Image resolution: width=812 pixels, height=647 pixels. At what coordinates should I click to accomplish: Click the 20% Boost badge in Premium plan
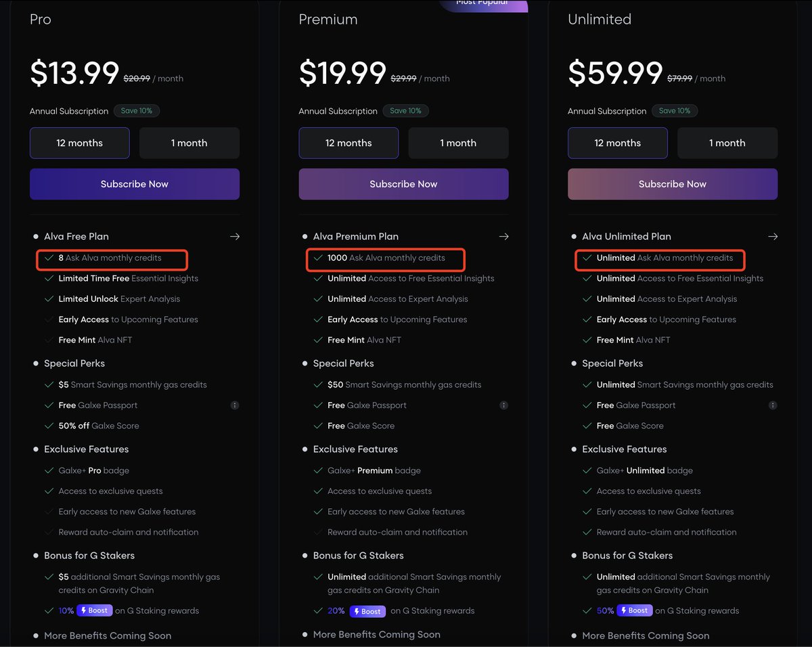click(x=367, y=611)
